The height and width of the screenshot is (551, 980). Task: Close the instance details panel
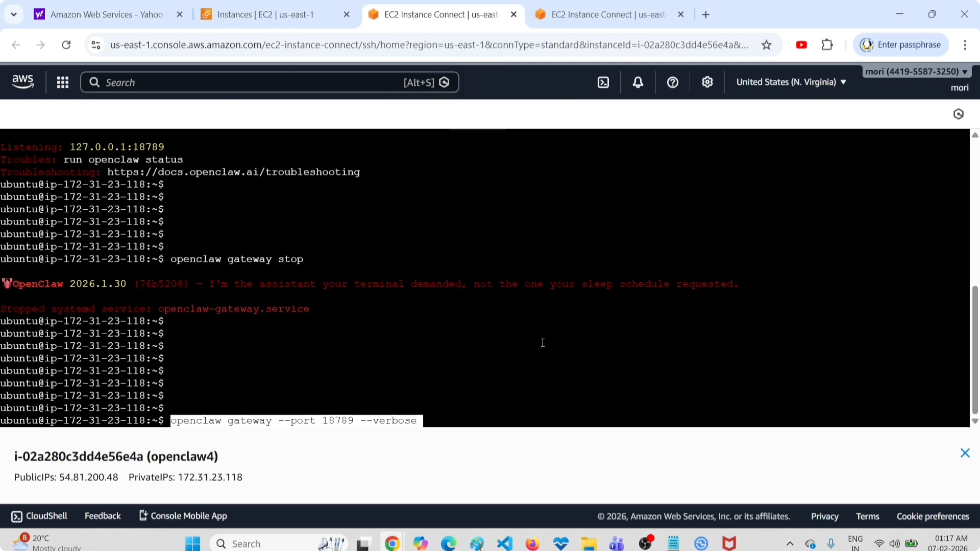click(965, 453)
